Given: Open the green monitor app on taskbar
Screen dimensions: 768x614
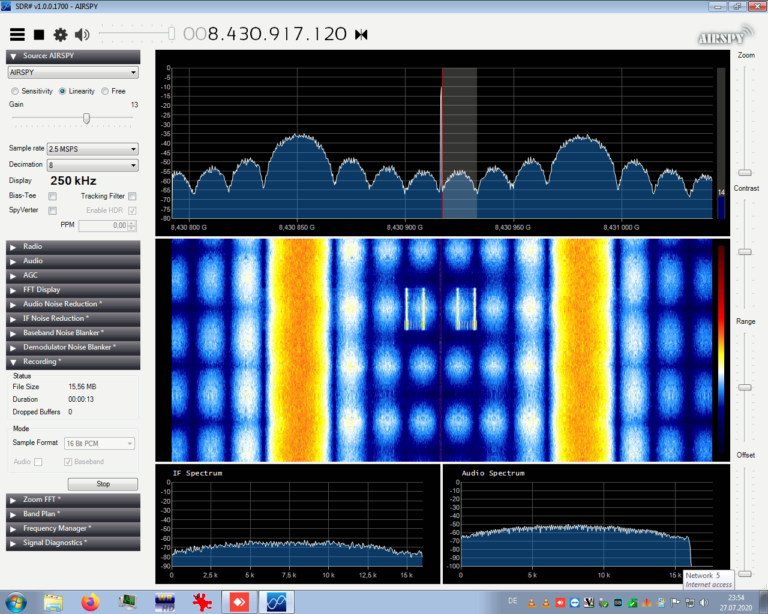Looking at the screenshot, I should [127, 602].
